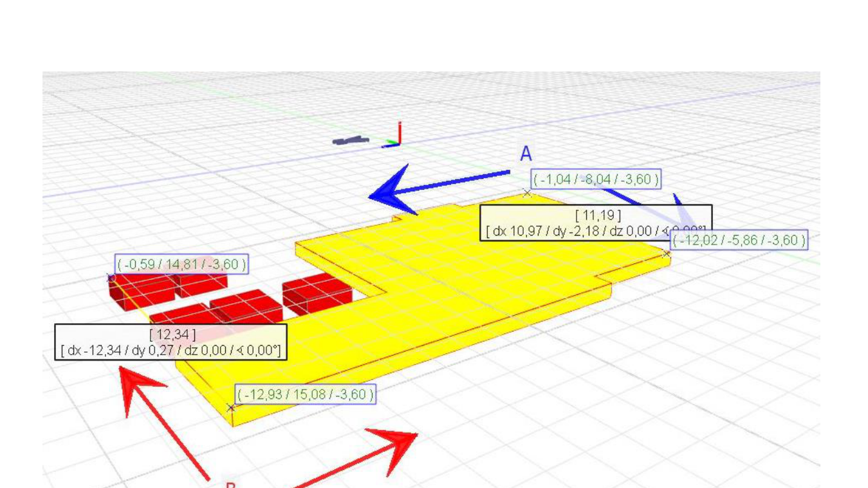This screenshot has height=488, width=868.
Task: Click the blue letter A annotation
Action: coord(526,154)
